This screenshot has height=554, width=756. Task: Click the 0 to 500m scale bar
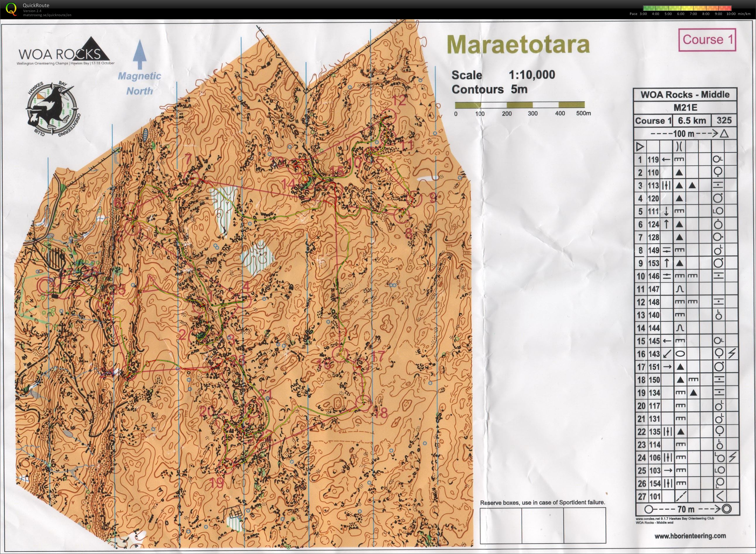(520, 105)
